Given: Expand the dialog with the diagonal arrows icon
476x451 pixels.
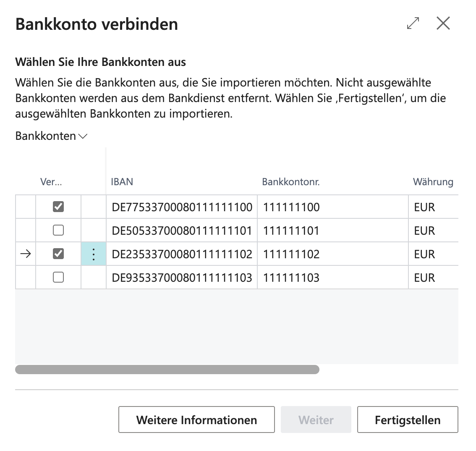Looking at the screenshot, I should tap(413, 24).
